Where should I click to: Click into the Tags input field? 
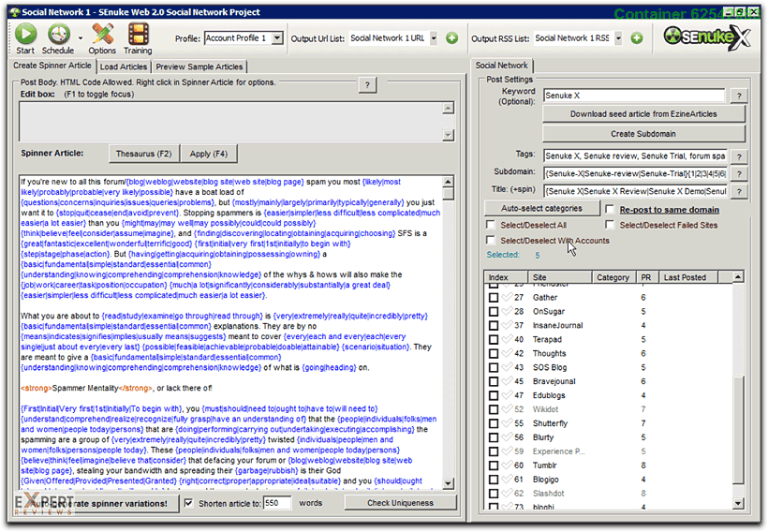[635, 156]
